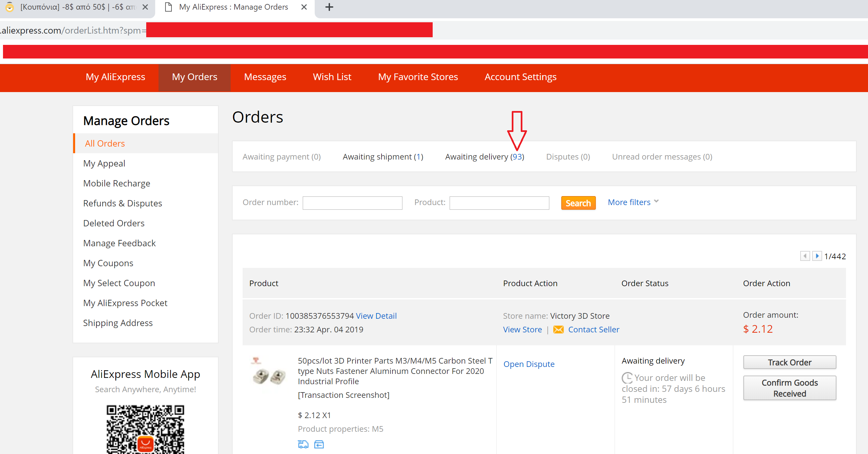Open My Select Coupon in sidebar
This screenshot has width=868, height=454.
coord(119,283)
